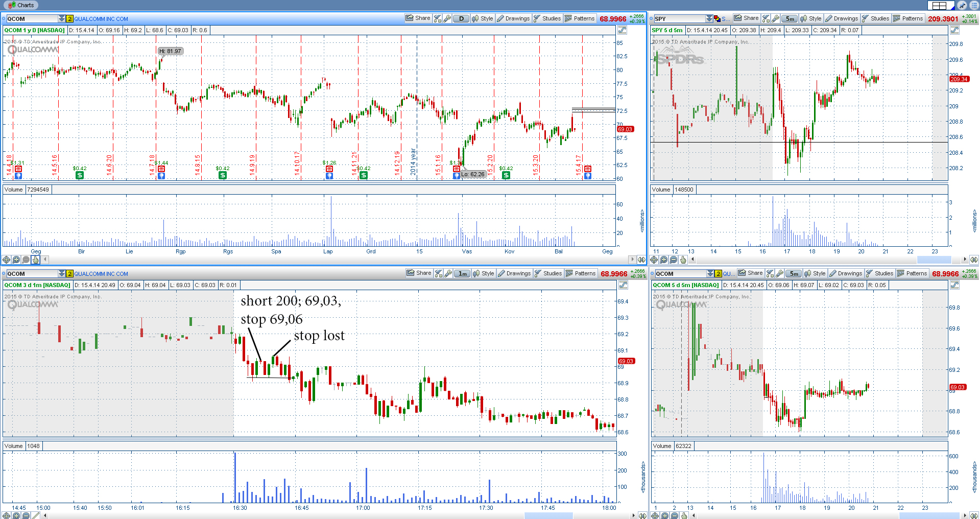Screen dimensions: 980x519
Task: Open Style menu in SPY chart
Action: (x=811, y=18)
